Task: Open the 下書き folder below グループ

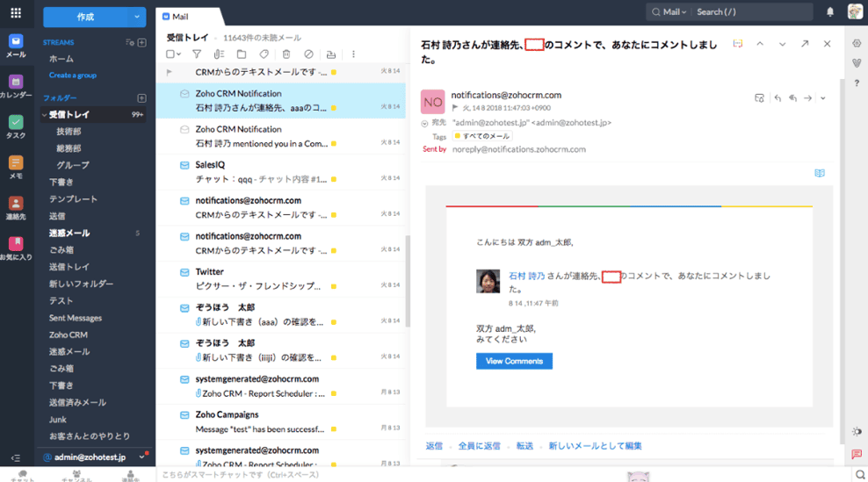Action: click(x=61, y=182)
